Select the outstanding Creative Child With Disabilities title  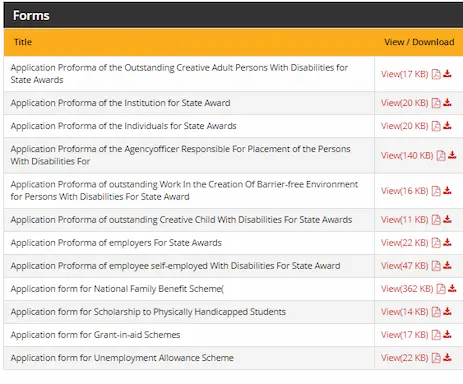tap(181, 220)
